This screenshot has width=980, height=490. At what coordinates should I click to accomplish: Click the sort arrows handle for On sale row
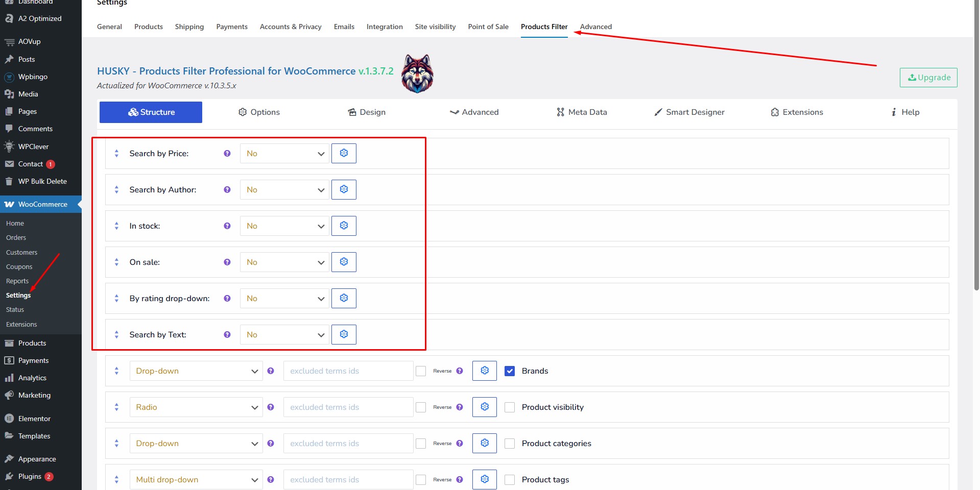pyautogui.click(x=116, y=262)
